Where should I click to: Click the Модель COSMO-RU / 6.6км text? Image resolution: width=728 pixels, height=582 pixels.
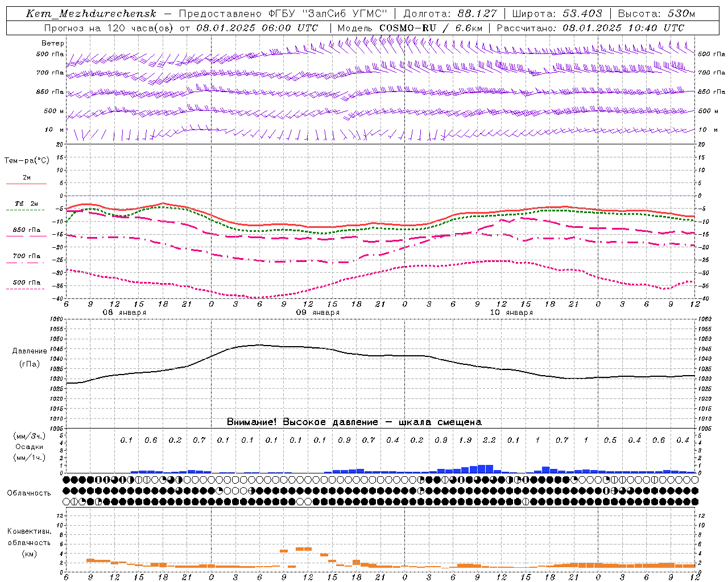click(x=410, y=28)
